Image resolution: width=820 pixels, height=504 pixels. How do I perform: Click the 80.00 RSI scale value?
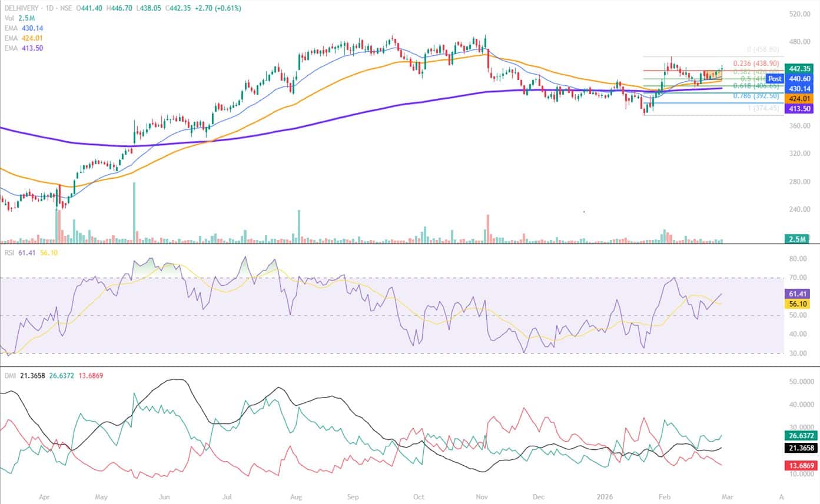coord(797,259)
